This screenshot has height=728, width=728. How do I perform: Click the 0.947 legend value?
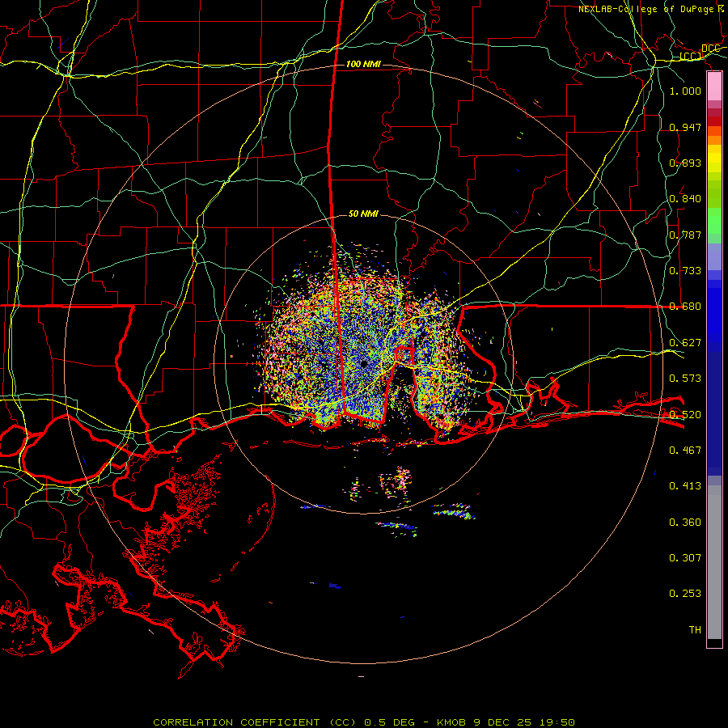coord(685,127)
